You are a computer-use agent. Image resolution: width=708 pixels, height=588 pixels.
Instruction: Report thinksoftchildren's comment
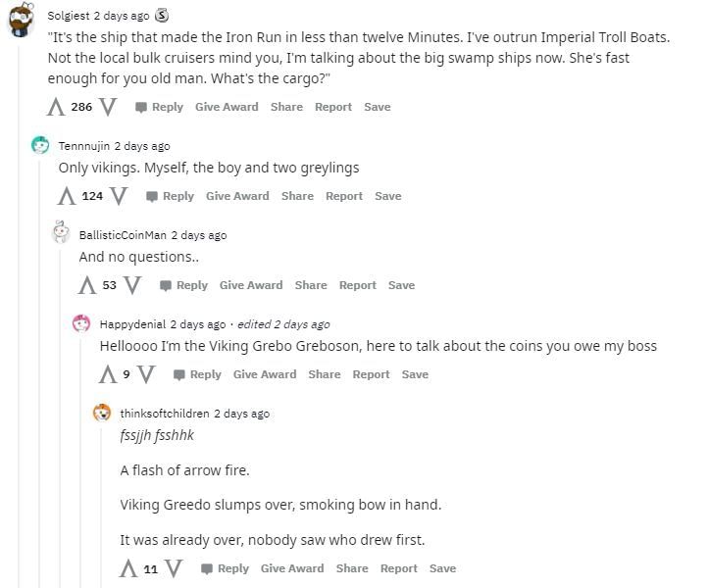coord(398,568)
